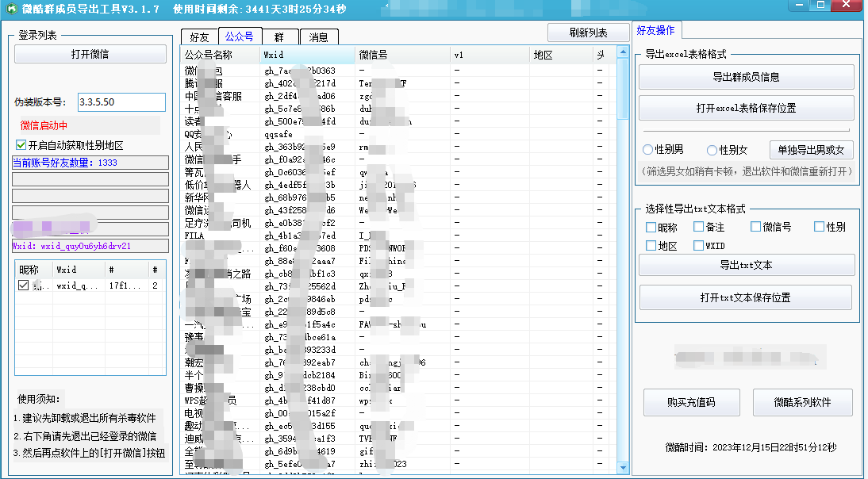Click the 伪装版本号 input field

(121, 102)
